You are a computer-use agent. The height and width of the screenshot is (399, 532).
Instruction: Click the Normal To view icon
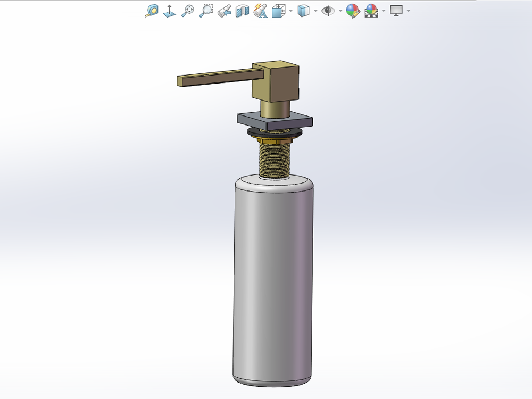coord(169,11)
